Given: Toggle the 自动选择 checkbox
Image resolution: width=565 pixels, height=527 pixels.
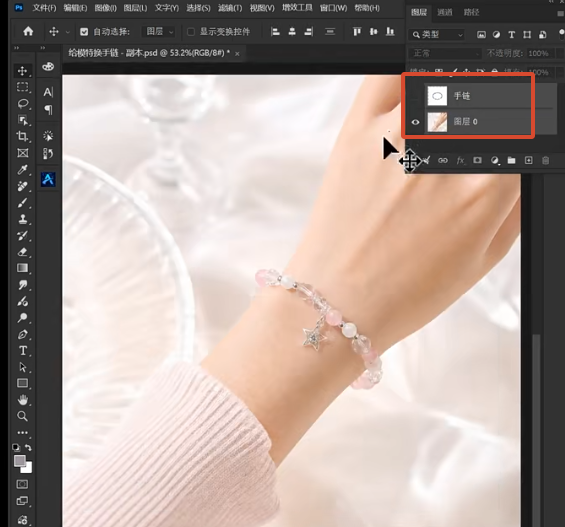Looking at the screenshot, I should tap(84, 32).
